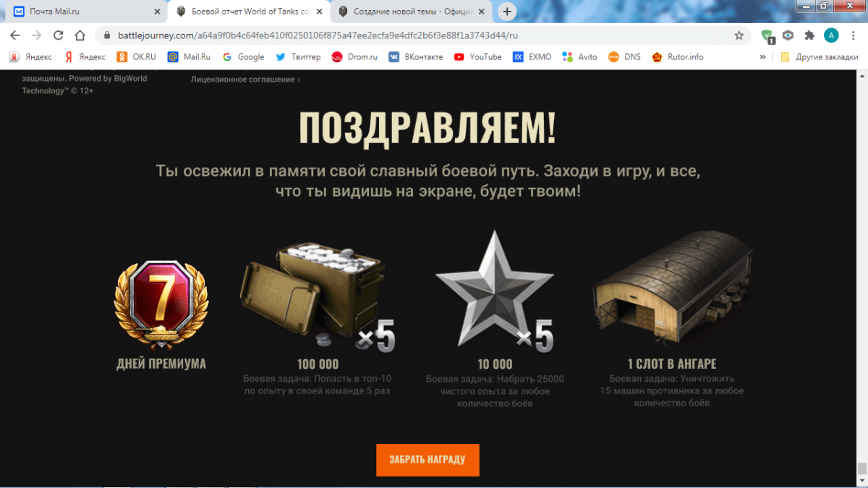Click the 7 days premium badge icon

(161, 304)
